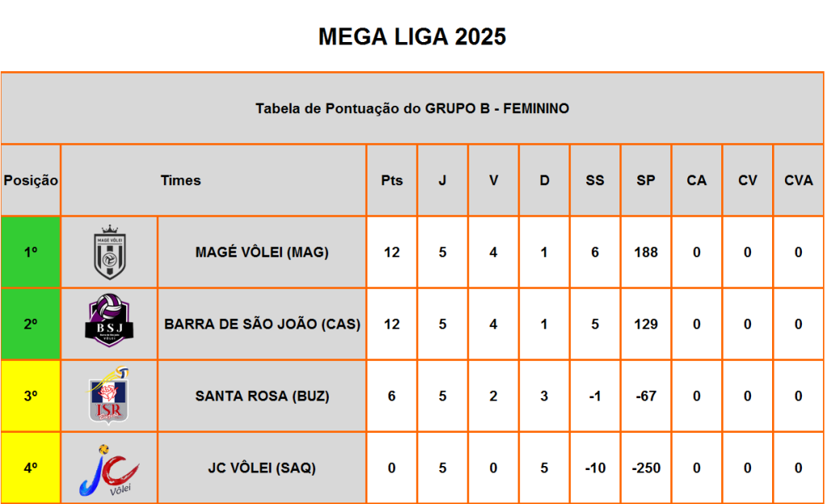The image size is (827, 504).
Task: Click the Santa Rosa ISR rose logo
Action: 109,396
